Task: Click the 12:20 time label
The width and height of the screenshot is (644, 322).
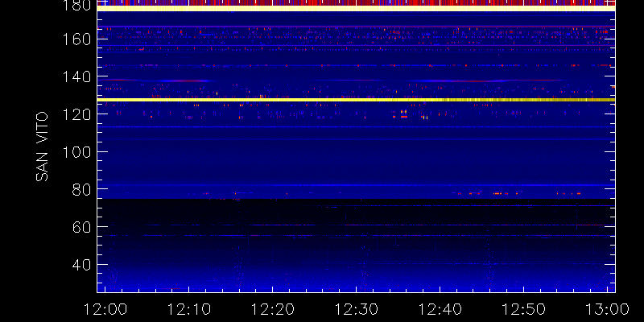Action: [x=272, y=309]
